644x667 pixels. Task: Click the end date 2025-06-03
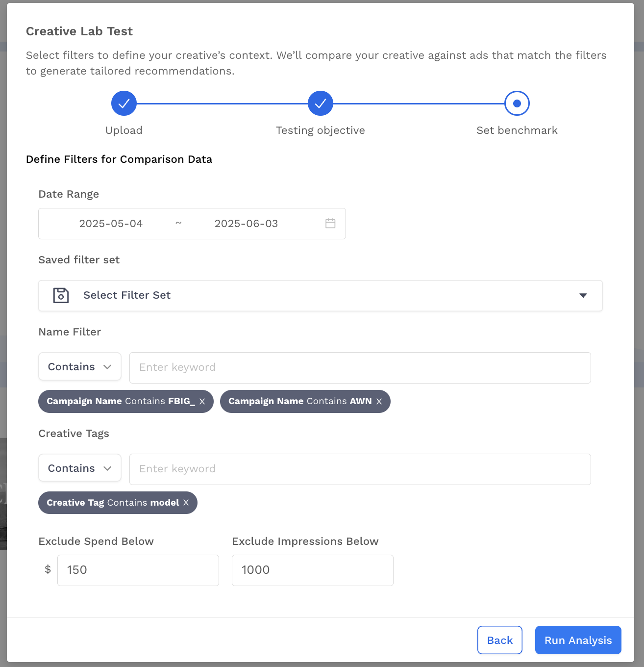[x=246, y=224]
